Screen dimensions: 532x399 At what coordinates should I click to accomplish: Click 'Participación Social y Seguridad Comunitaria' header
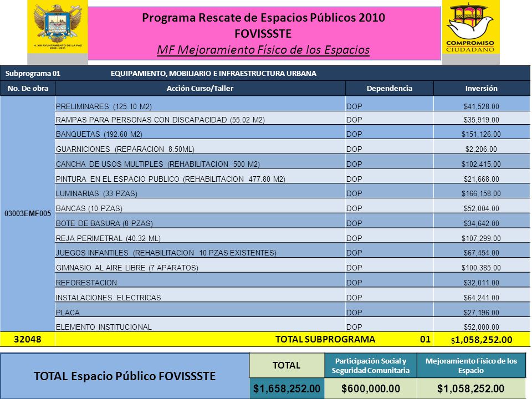click(371, 365)
